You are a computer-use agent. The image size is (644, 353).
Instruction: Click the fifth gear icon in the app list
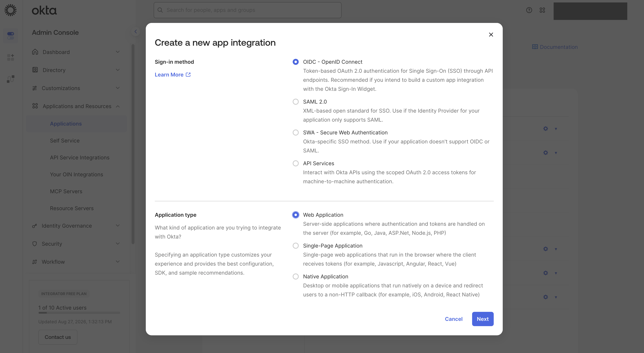546,297
